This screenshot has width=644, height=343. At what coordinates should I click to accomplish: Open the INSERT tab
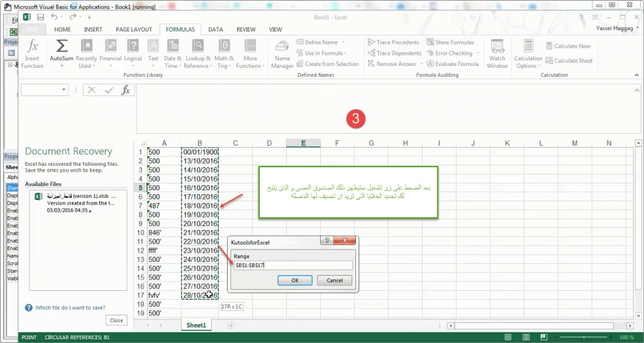point(93,30)
